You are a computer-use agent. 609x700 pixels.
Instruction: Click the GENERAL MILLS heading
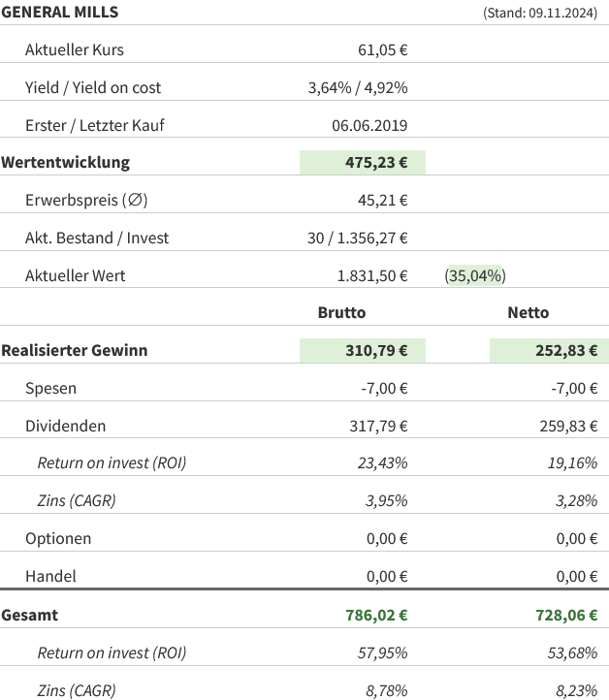60,12
